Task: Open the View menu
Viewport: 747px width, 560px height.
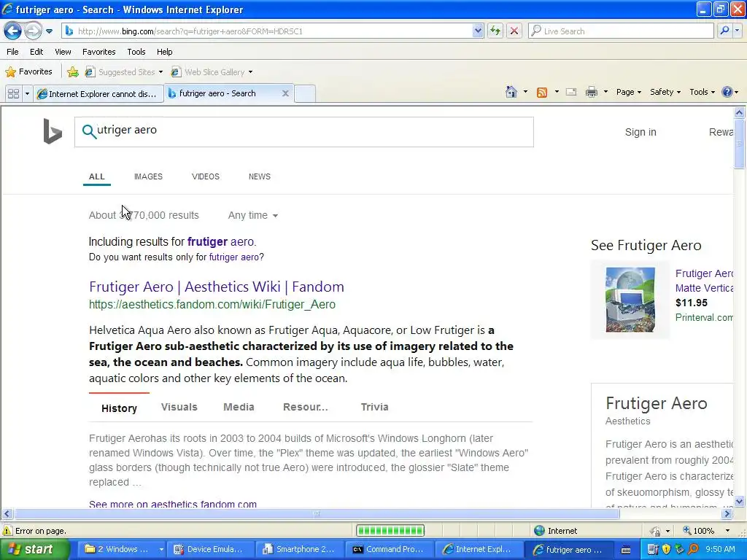Action: point(63,52)
